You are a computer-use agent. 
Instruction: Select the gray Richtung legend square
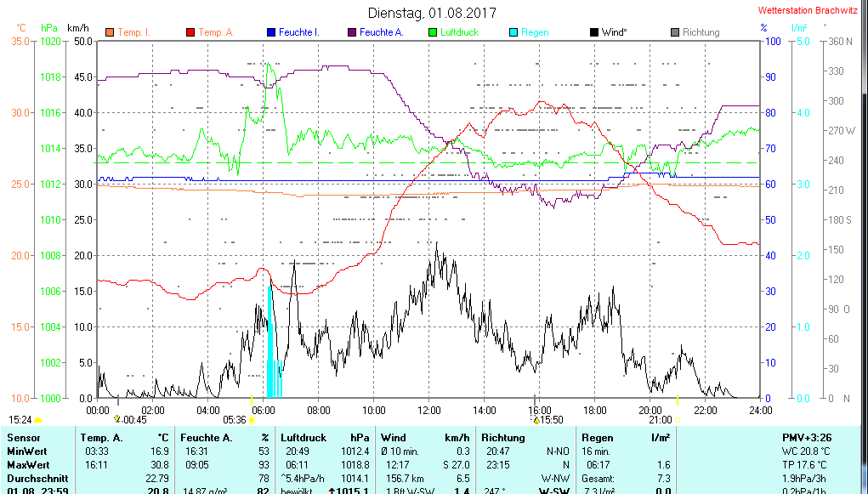[x=674, y=32]
